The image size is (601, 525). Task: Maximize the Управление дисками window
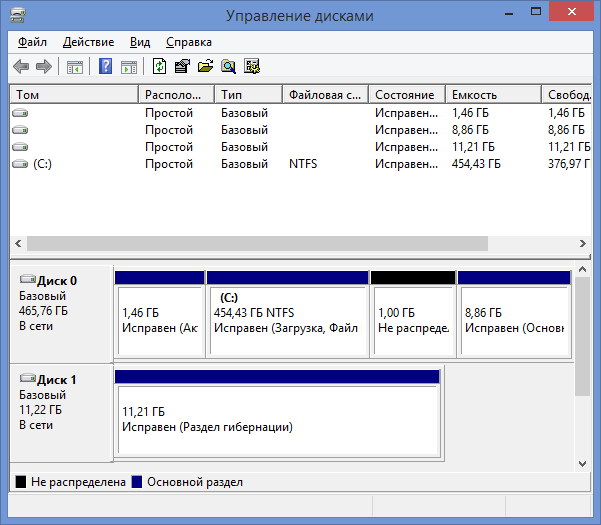coord(536,12)
